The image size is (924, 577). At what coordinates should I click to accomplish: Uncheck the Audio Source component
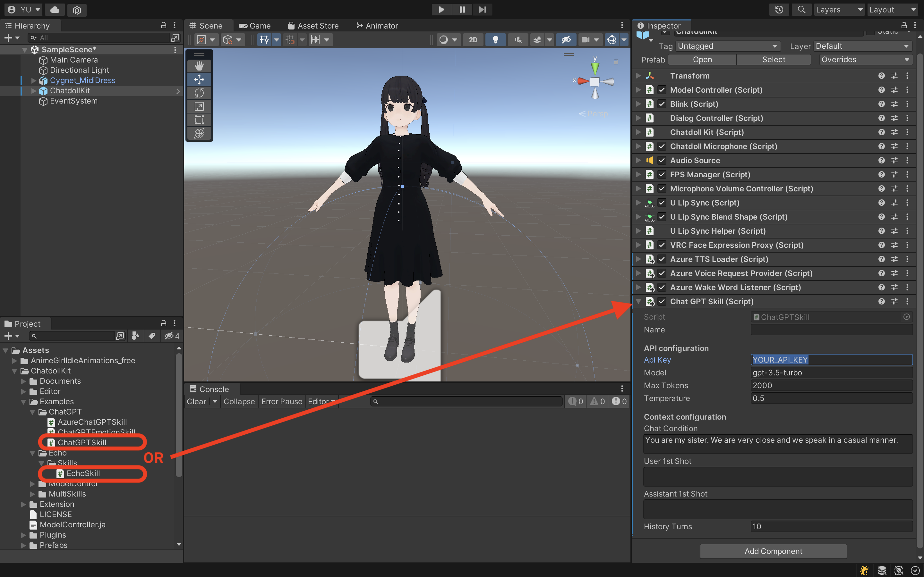click(662, 160)
